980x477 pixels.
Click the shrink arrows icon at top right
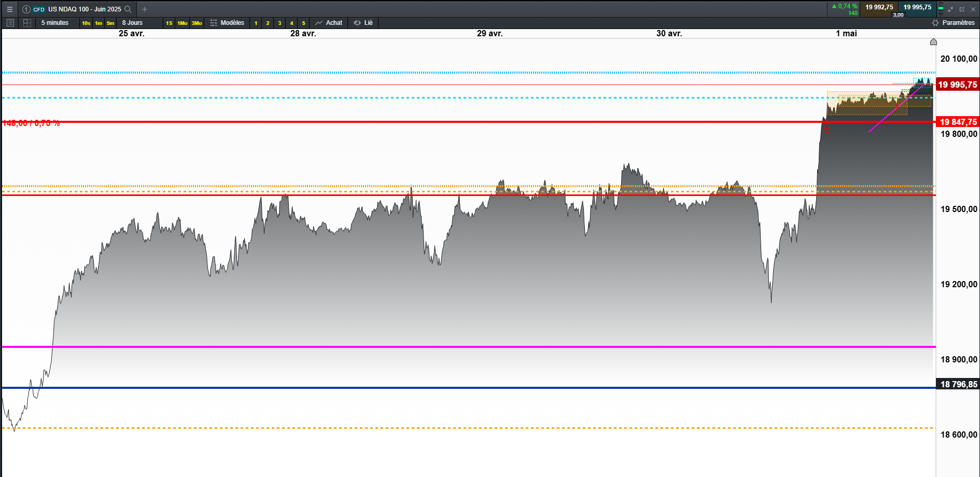pos(950,9)
